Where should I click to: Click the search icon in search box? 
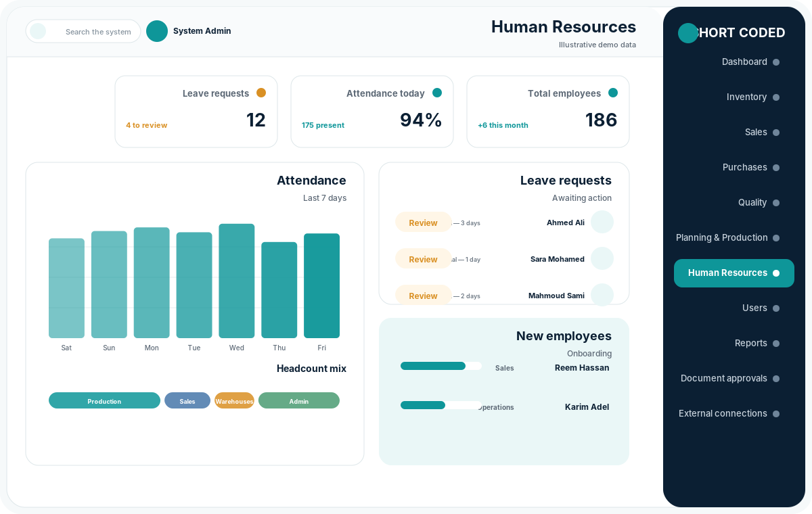(x=38, y=31)
